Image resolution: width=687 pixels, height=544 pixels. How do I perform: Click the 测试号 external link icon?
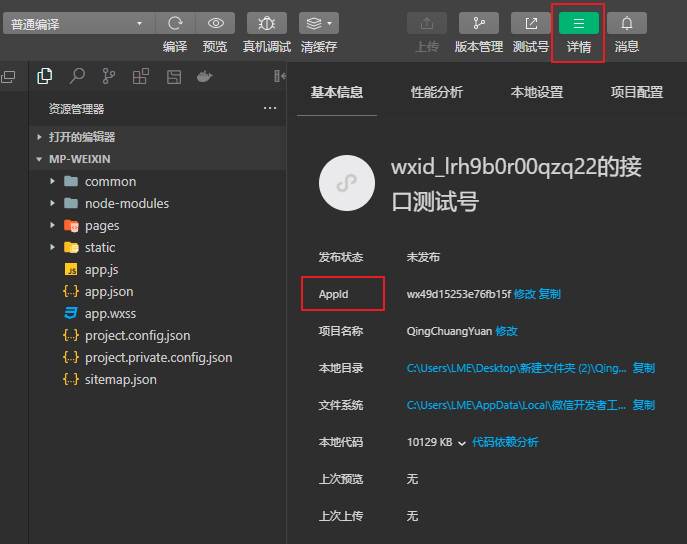(531, 23)
